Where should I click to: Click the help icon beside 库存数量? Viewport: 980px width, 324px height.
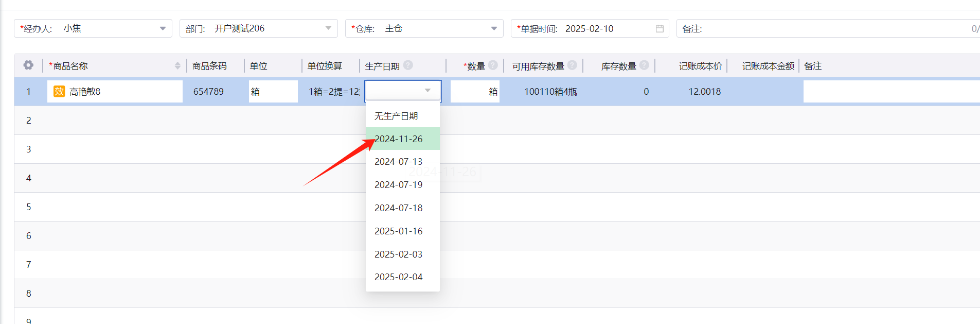(x=644, y=65)
